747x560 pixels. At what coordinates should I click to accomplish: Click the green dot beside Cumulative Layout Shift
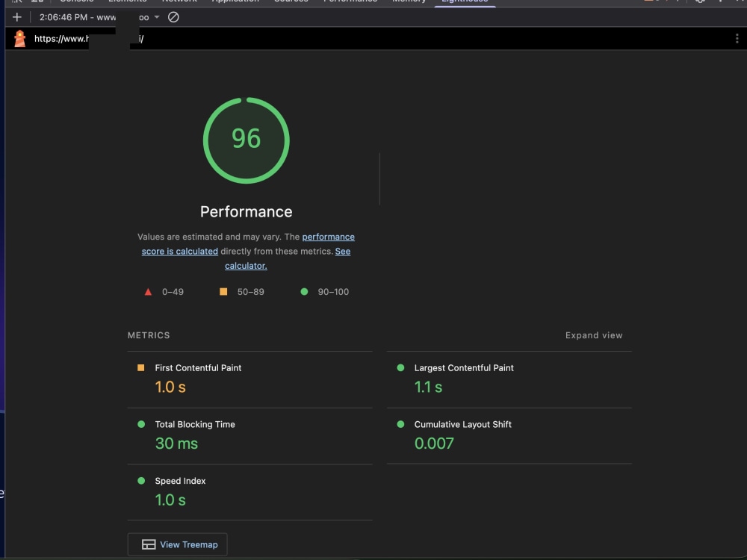[x=400, y=424]
